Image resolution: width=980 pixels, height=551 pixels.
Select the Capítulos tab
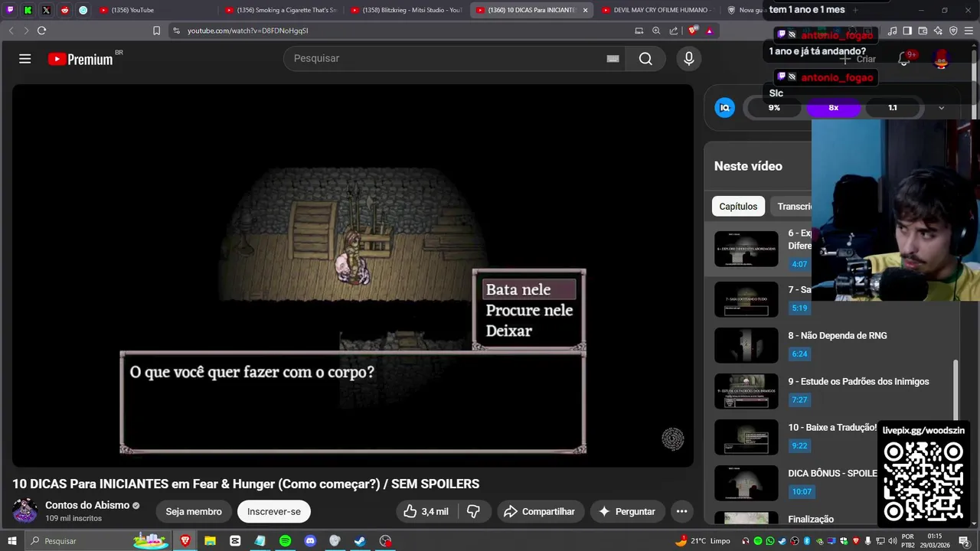coord(738,206)
